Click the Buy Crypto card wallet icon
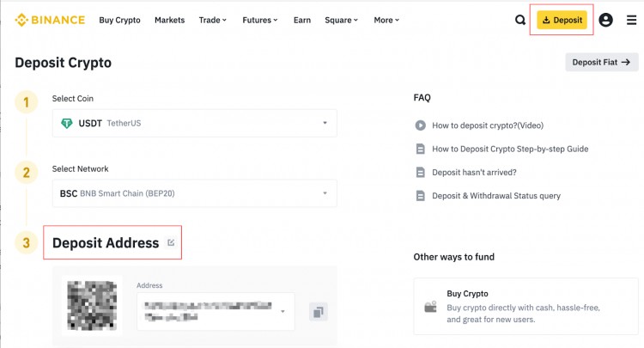The image size is (644, 348). pyautogui.click(x=430, y=307)
